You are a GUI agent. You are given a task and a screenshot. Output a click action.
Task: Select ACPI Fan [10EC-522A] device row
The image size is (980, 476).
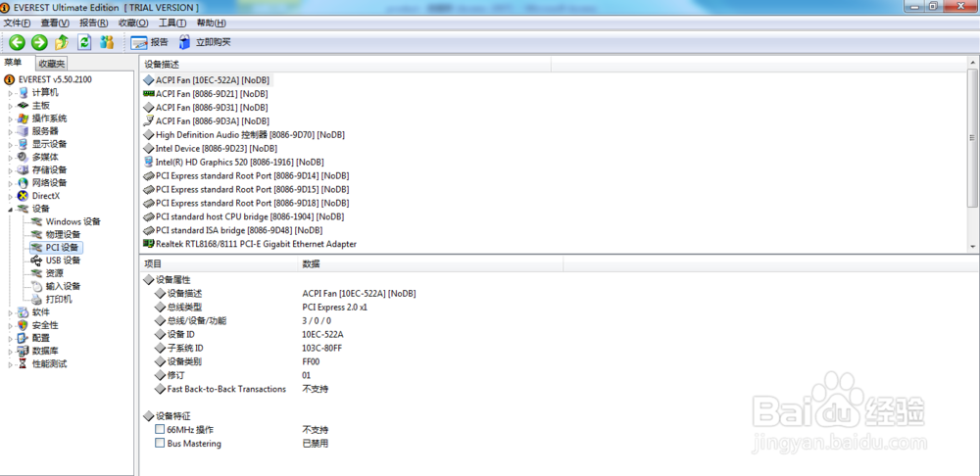208,80
